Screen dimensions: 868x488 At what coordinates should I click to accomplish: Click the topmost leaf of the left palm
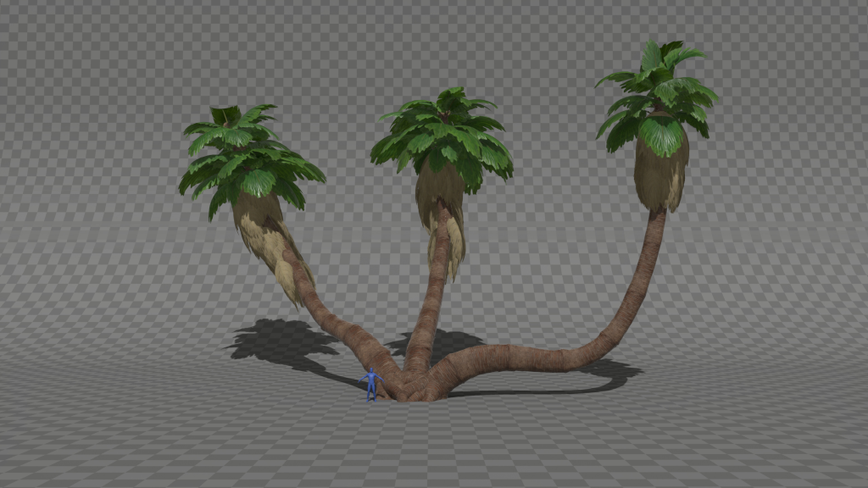click(x=225, y=114)
